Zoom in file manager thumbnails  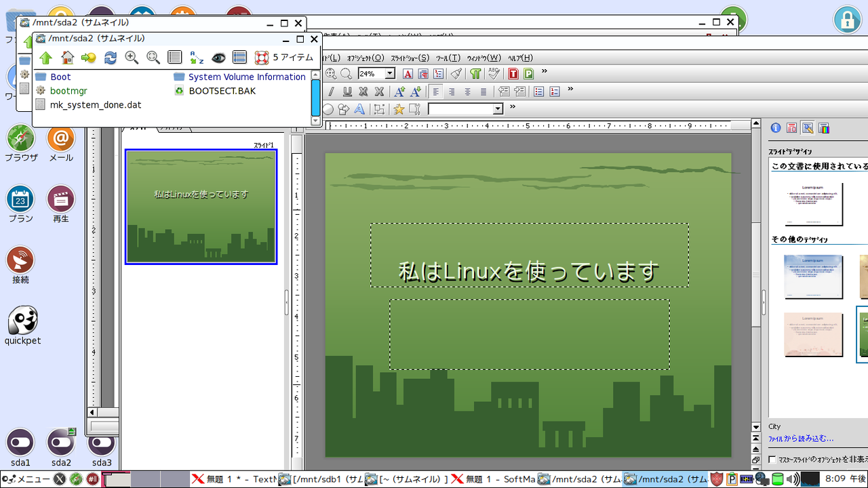tap(132, 58)
